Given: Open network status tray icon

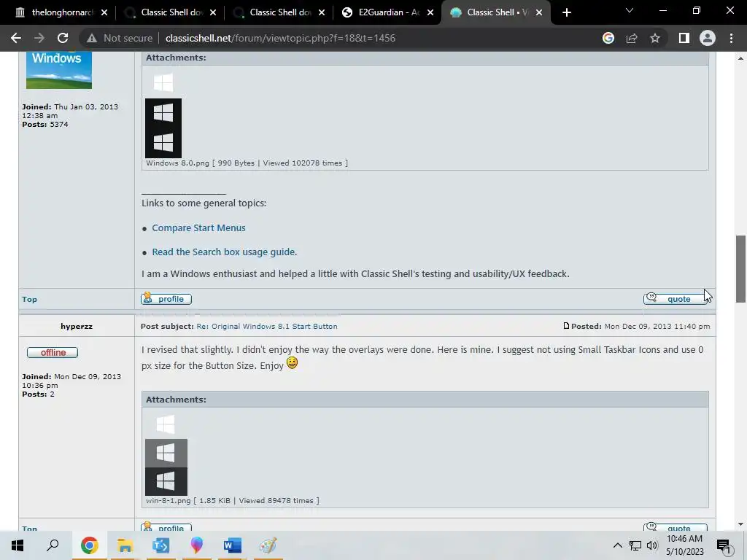Looking at the screenshot, I should 635,545.
